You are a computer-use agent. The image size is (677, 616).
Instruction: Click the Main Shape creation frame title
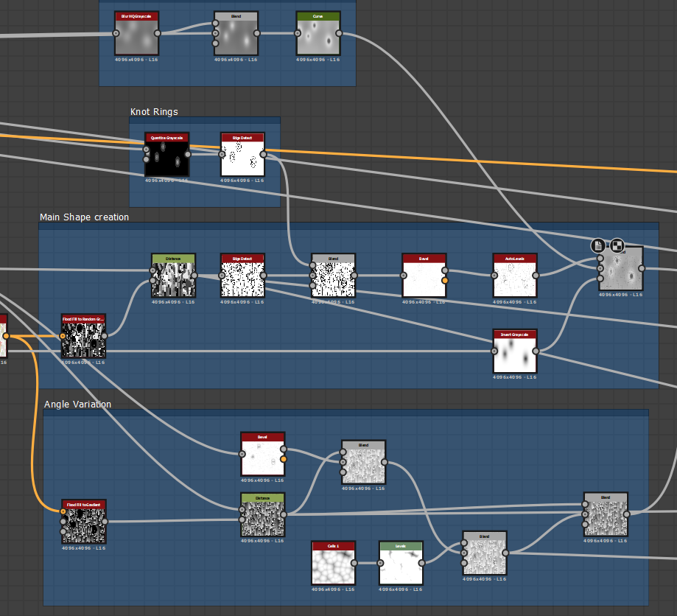point(84,217)
